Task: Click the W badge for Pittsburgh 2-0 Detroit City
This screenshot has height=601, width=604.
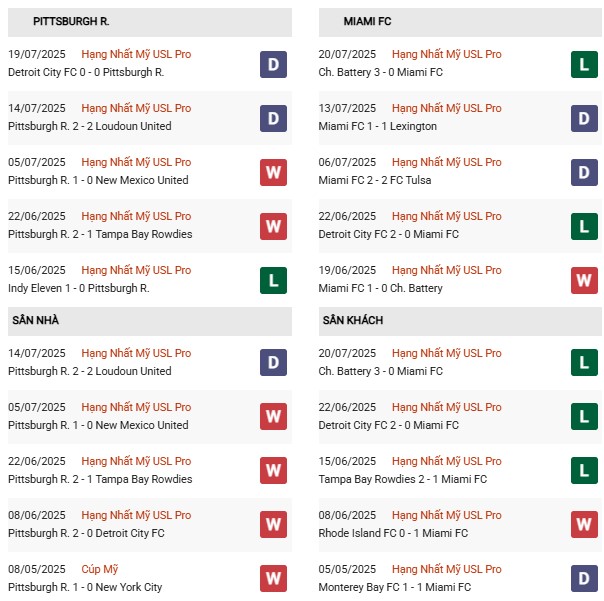Action: click(x=273, y=523)
